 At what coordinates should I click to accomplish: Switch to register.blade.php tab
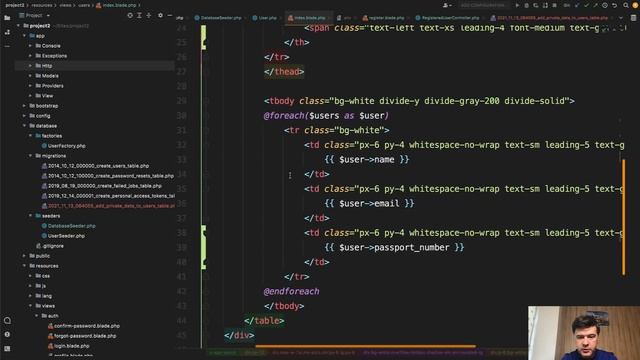[384, 18]
